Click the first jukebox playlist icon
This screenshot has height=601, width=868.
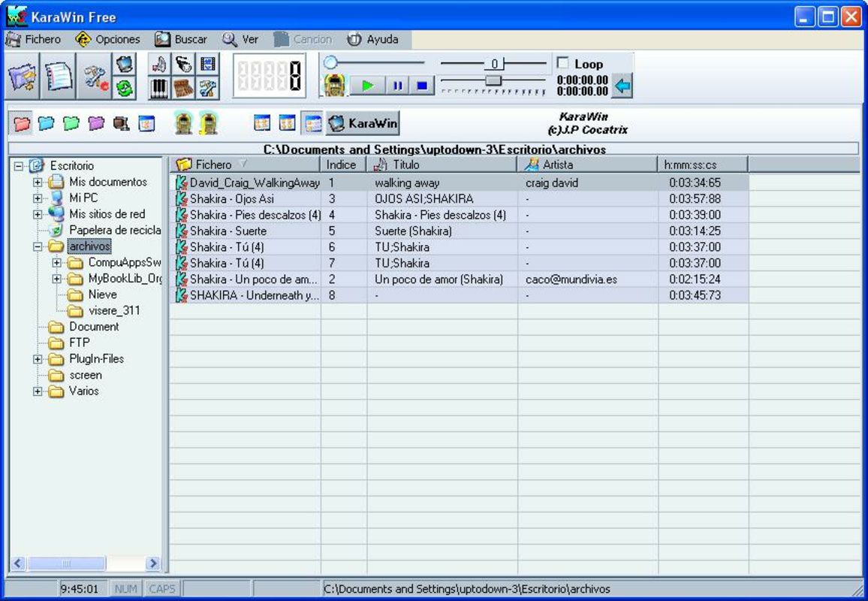point(183,122)
